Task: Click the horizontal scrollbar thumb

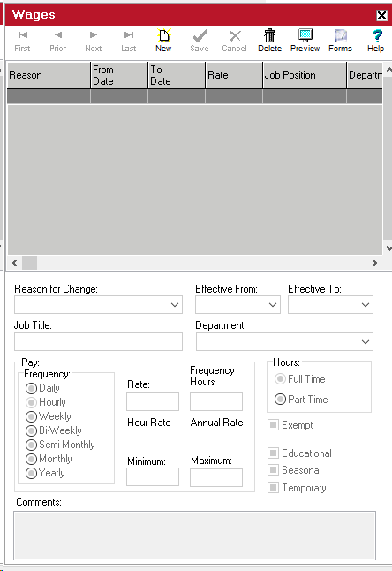Action: point(29,263)
